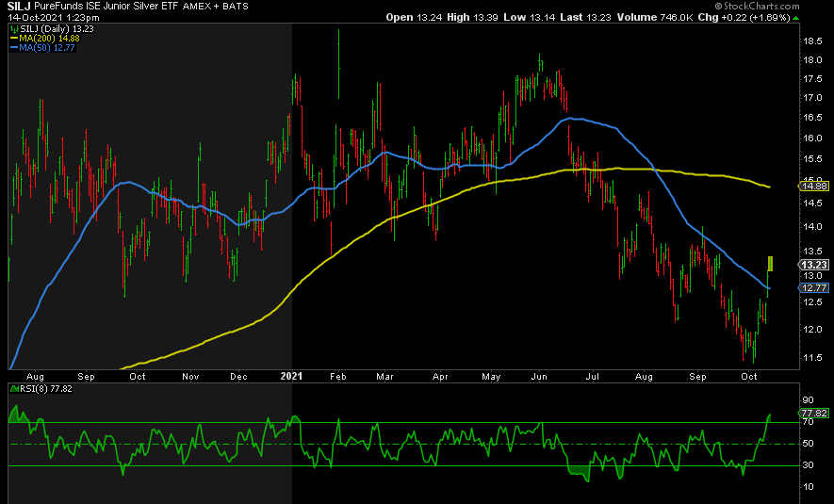Image resolution: width=834 pixels, height=504 pixels.
Task: Click the 14.0 price axis label
Action: 812,226
